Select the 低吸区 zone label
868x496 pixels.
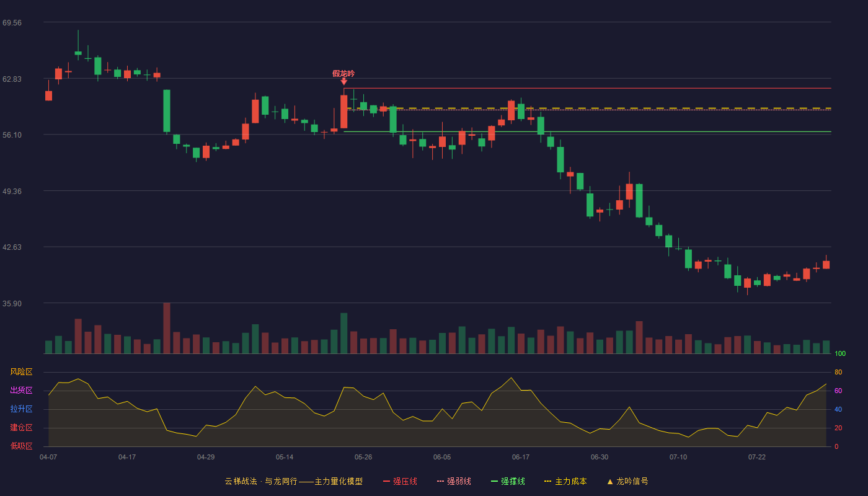tap(22, 446)
